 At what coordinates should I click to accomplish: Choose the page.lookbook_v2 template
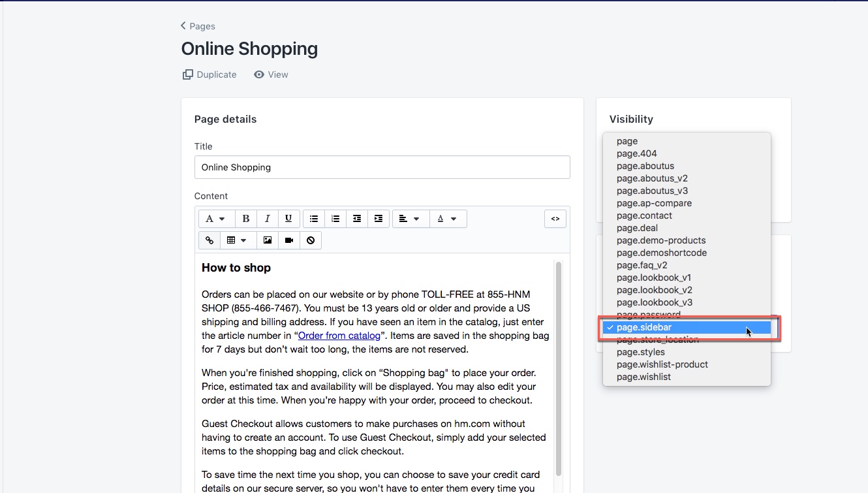[687, 290]
